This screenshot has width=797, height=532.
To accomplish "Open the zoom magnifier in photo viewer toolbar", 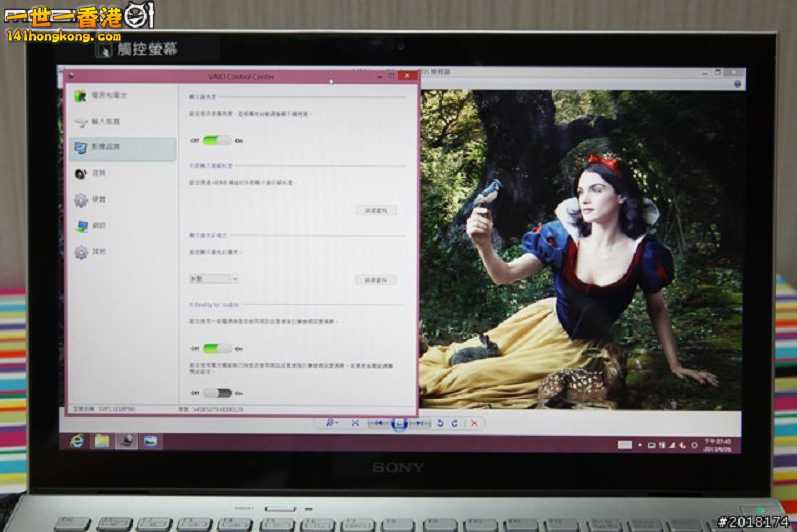I will (332, 423).
